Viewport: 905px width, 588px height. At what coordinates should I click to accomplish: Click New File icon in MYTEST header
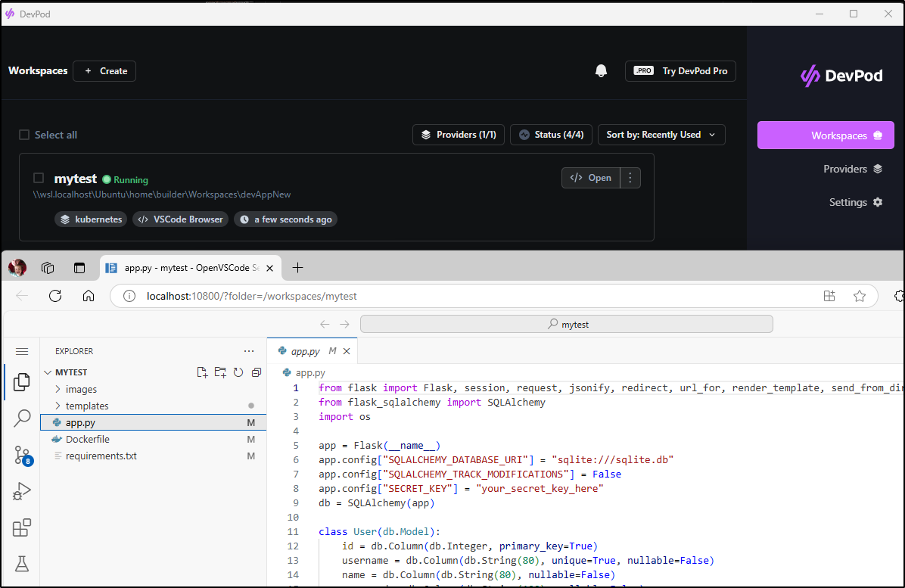(202, 372)
